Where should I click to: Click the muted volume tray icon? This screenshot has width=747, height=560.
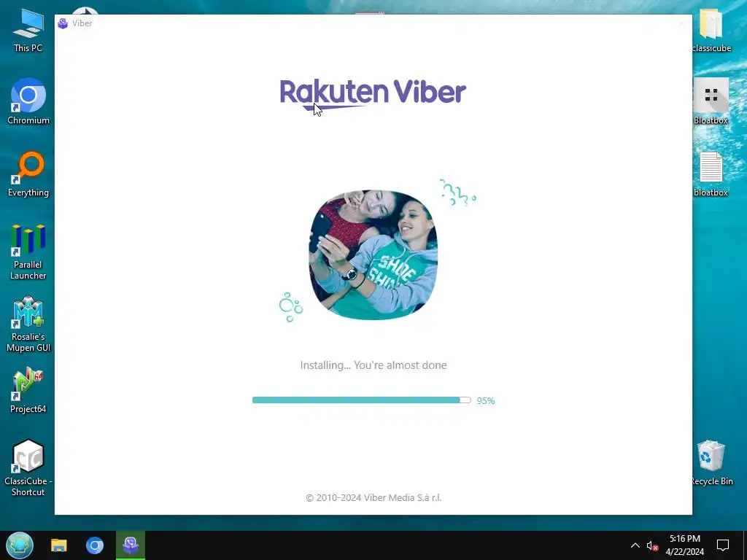(652, 545)
